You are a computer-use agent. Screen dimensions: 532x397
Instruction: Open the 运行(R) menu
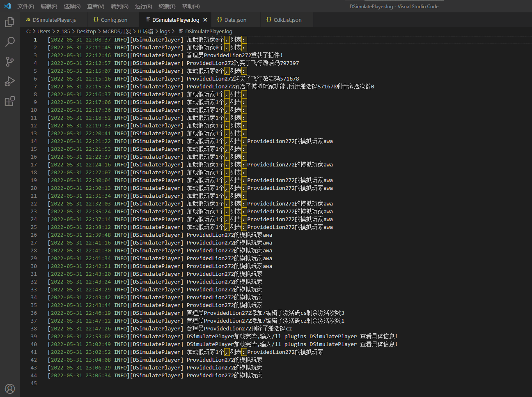pos(143,6)
